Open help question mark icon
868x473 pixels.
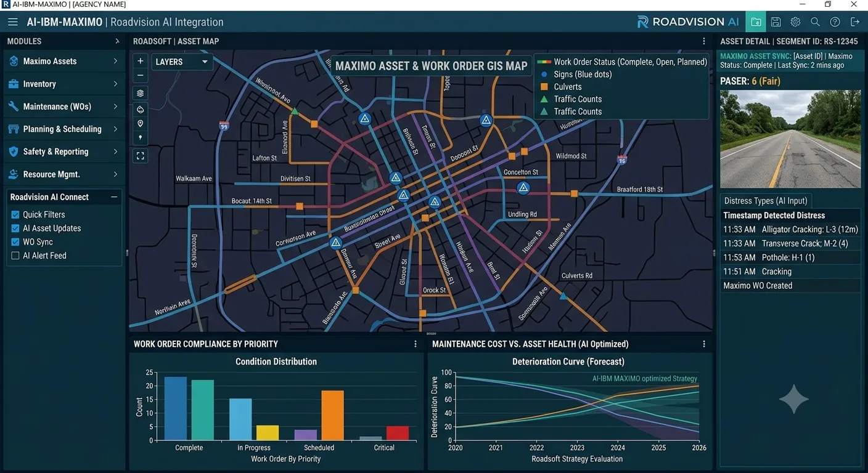click(835, 22)
